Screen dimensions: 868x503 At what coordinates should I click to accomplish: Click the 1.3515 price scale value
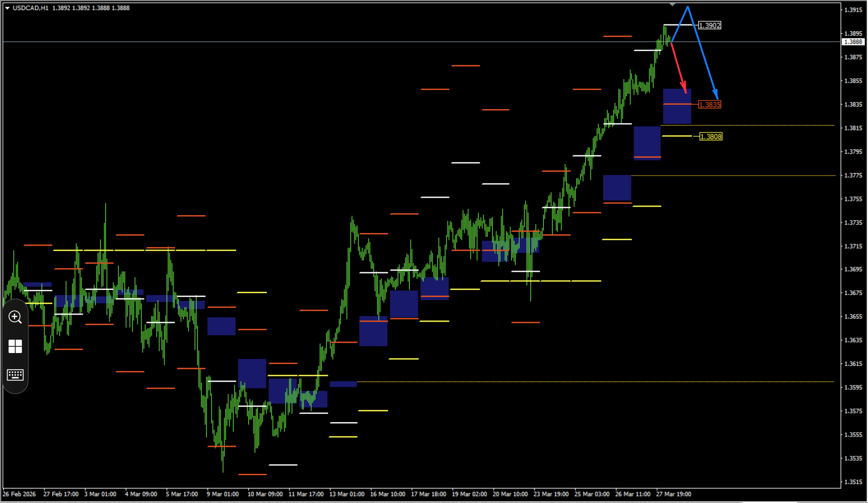point(853,482)
